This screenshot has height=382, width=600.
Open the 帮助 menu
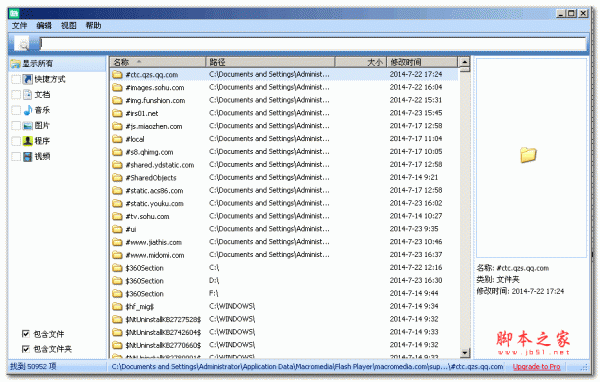point(93,26)
